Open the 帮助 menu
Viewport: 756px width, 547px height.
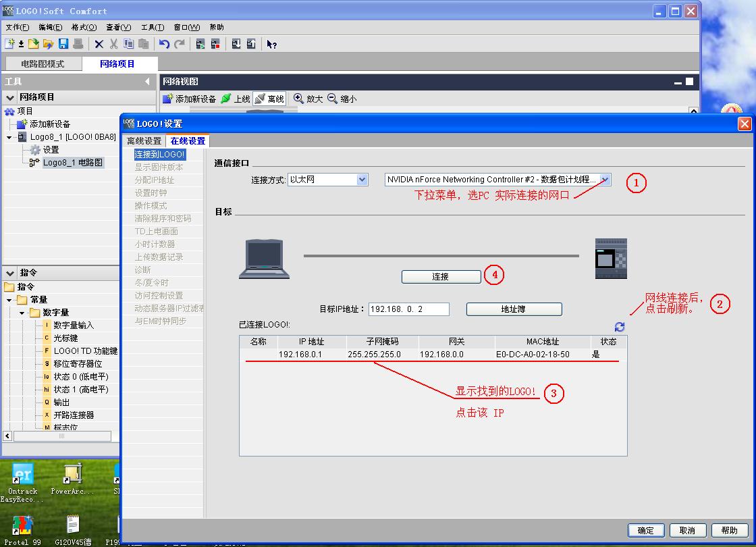click(217, 28)
